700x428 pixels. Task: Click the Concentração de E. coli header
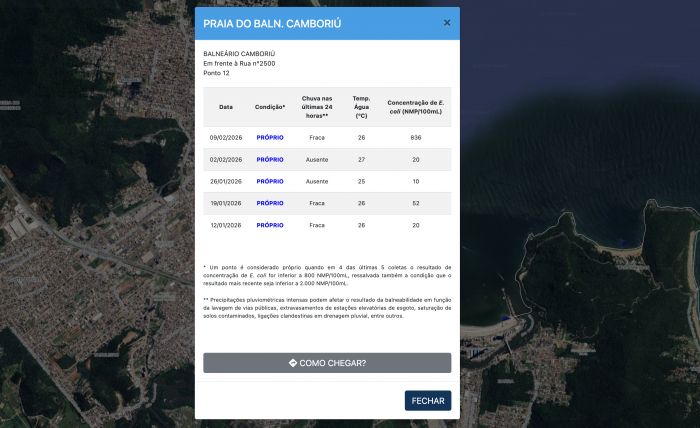point(416,106)
